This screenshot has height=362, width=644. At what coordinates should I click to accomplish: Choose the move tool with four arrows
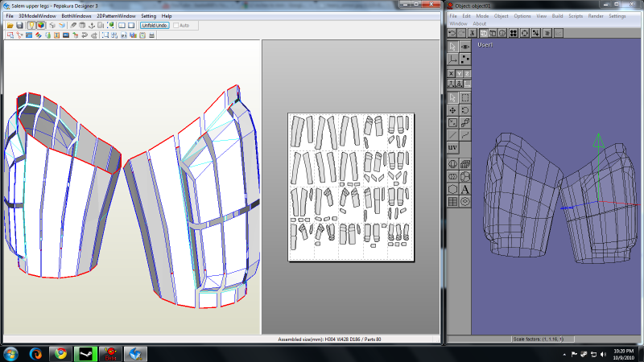tap(452, 110)
